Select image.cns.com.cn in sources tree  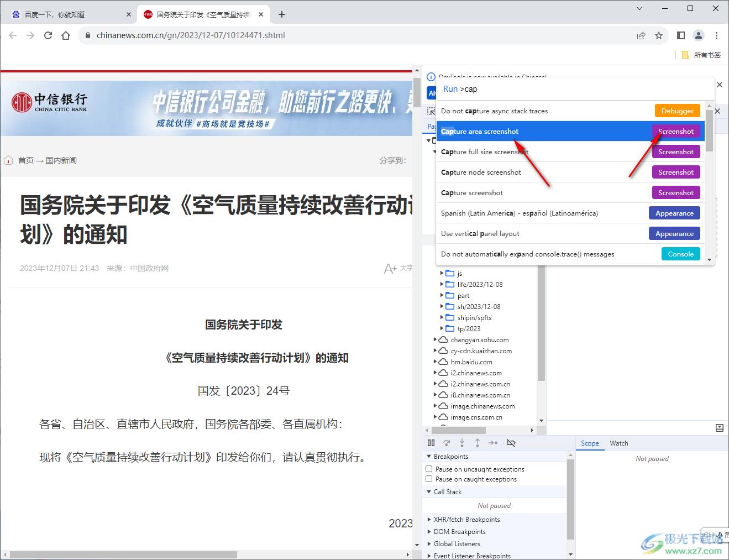pyautogui.click(x=476, y=417)
